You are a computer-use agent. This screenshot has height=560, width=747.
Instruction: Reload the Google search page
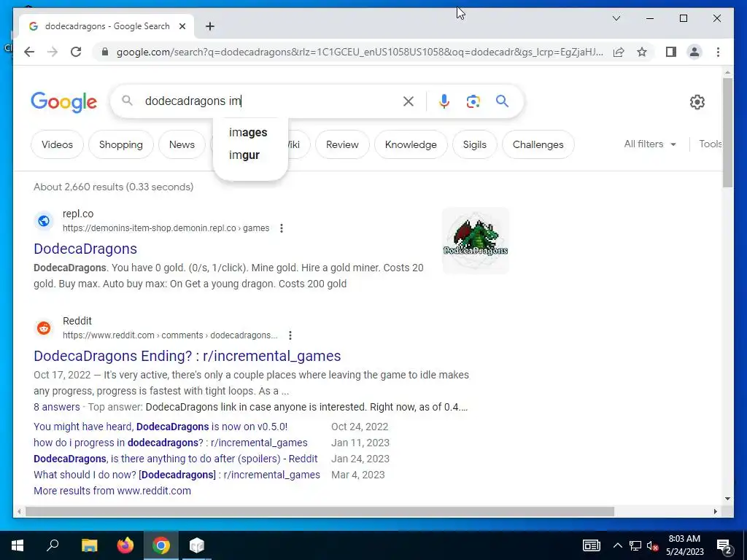coord(76,52)
